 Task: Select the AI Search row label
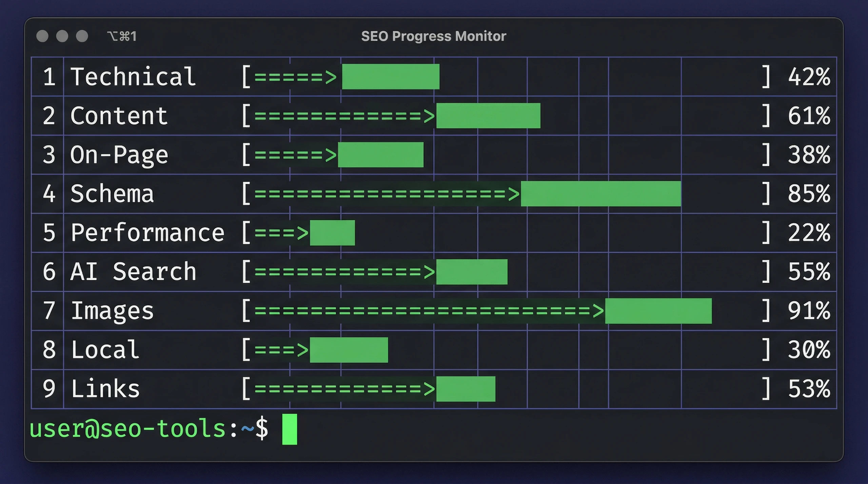coord(133,272)
